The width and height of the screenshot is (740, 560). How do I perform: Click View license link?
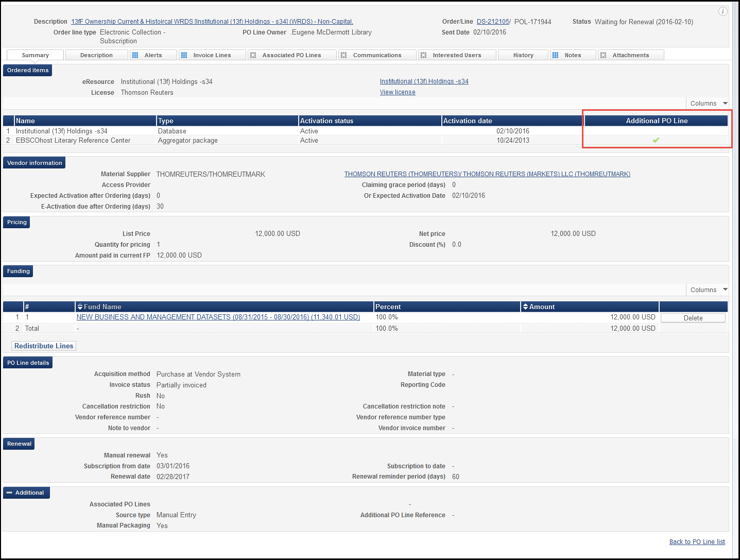[x=398, y=92]
